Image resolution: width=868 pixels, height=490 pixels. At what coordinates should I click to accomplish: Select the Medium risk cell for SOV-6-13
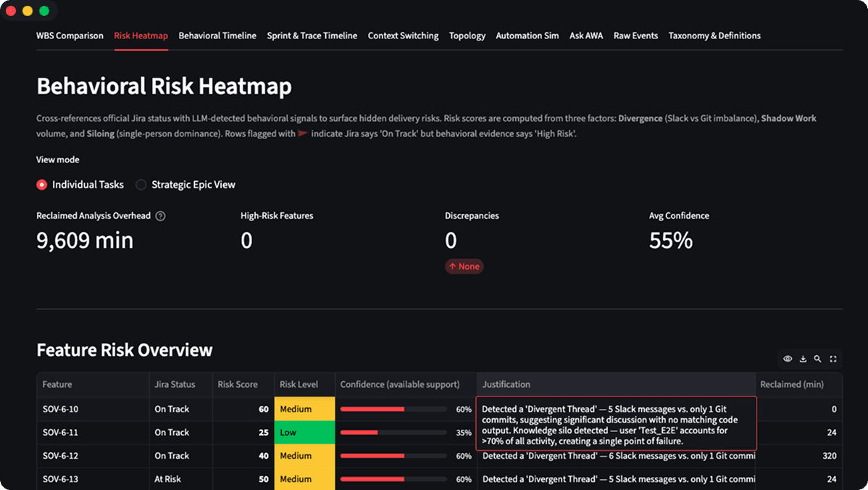[304, 479]
